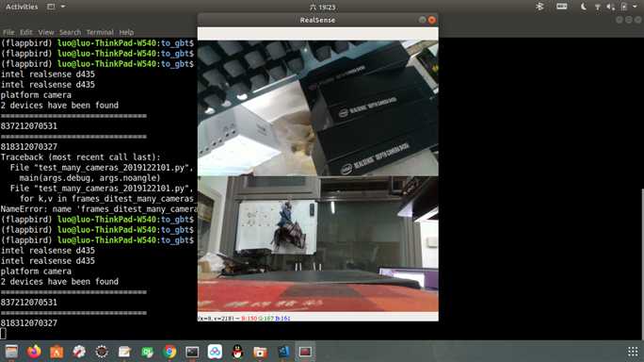Show all applications grid

[x=633, y=352]
